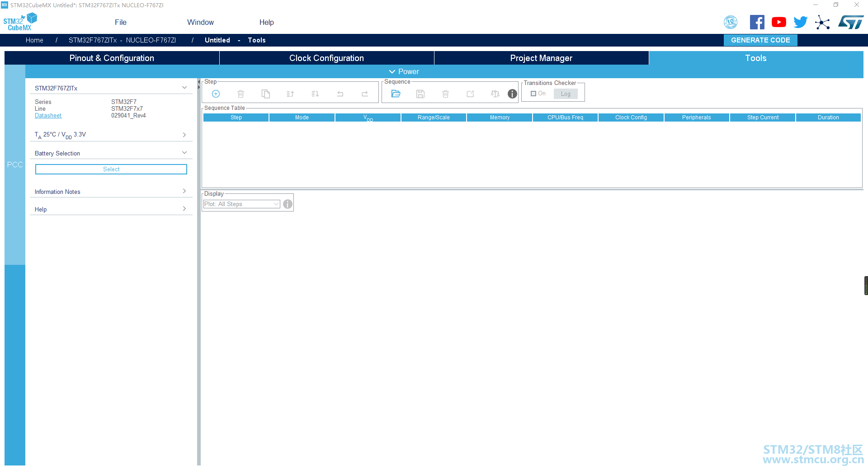Click the delete step trash icon

(241, 94)
